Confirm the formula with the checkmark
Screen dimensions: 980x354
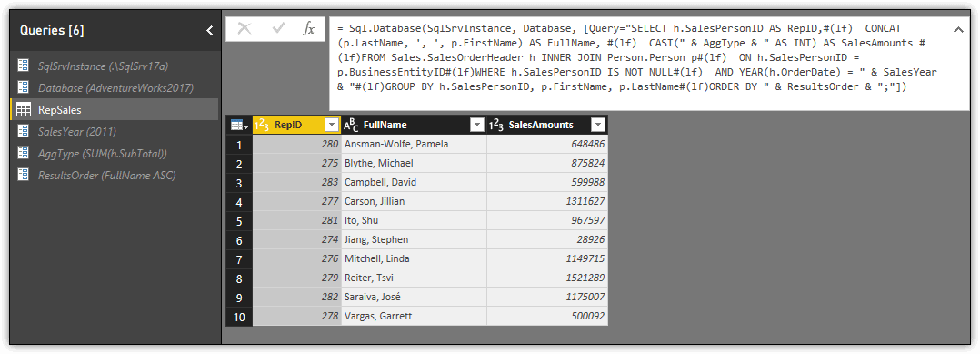point(279,29)
